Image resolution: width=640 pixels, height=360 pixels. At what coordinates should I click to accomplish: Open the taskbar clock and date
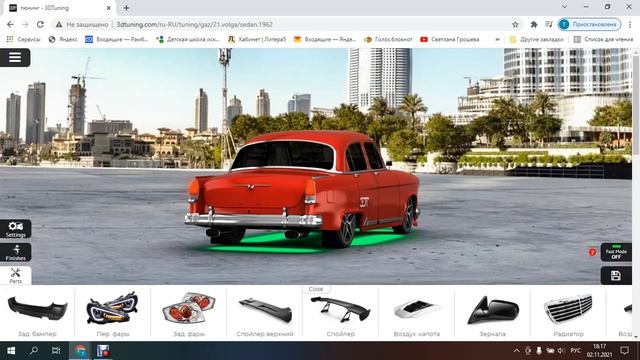point(599,351)
